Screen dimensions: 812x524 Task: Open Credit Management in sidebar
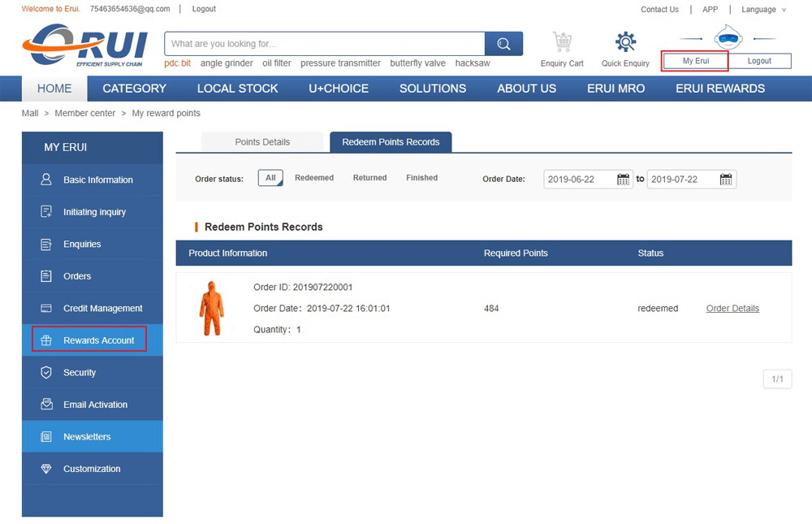[x=93, y=309]
